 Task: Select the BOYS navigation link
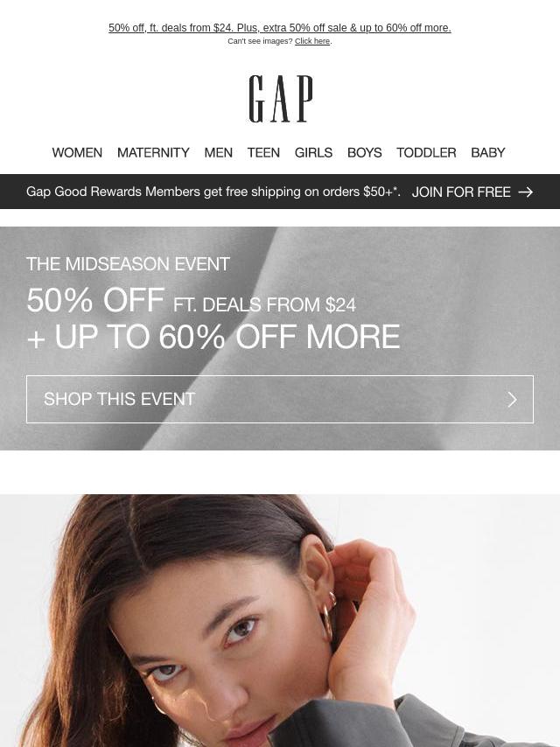[x=365, y=152]
